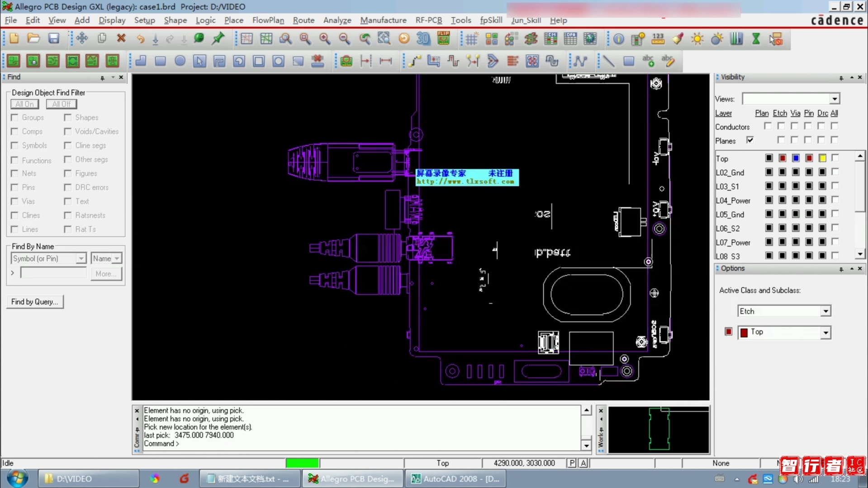
Task: Click the red Delete X icon
Action: [121, 38]
